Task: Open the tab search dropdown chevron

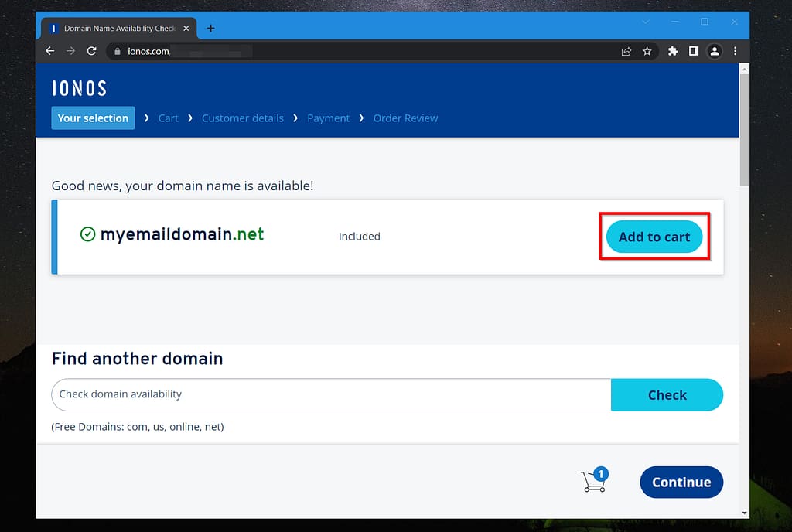Action: click(646, 22)
